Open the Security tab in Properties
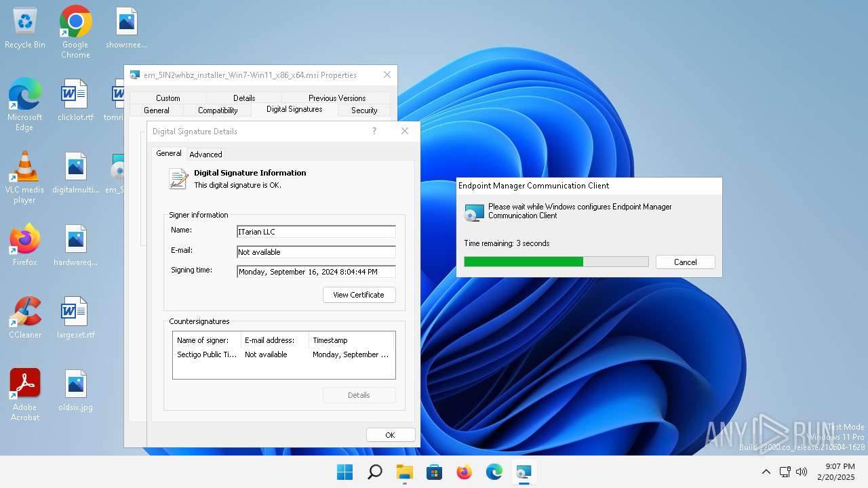Screen dimensions: 868x488 [364, 110]
